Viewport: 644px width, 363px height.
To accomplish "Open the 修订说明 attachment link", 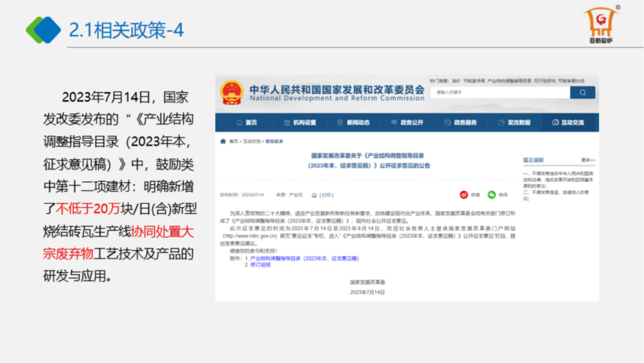I will click(260, 264).
